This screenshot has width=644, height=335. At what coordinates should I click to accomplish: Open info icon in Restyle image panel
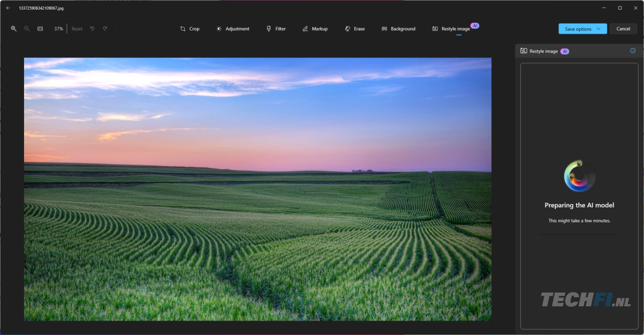pyautogui.click(x=633, y=51)
